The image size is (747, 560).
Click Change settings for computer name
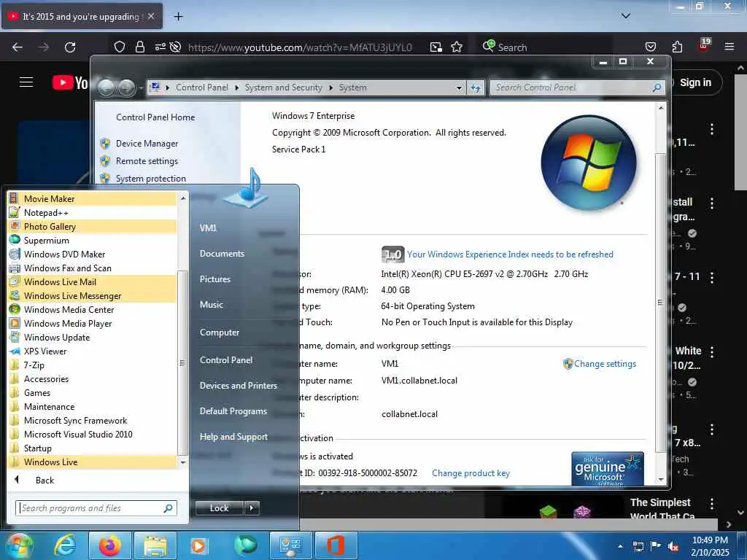(605, 364)
